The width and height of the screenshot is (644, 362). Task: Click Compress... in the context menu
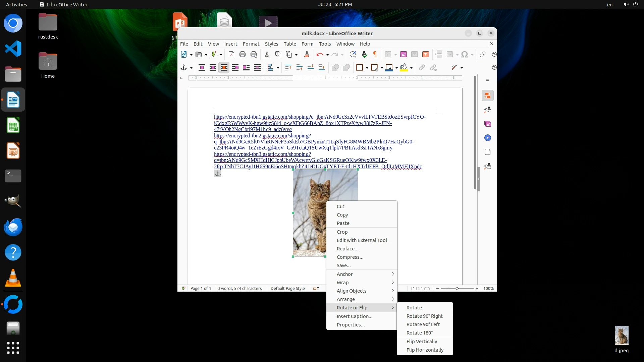point(350,257)
